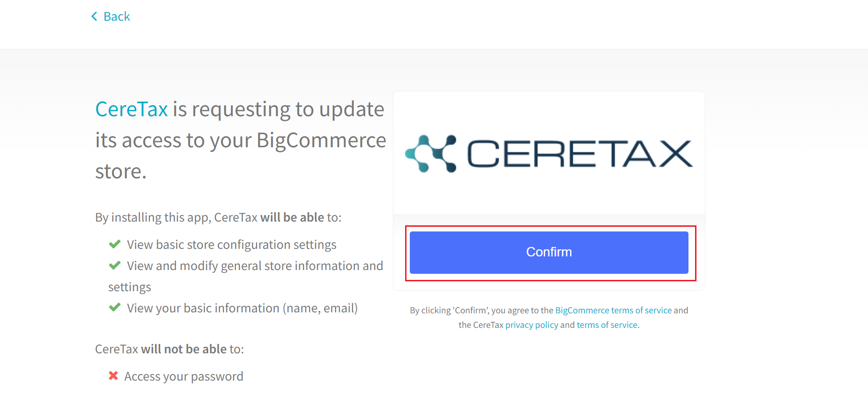868x398 pixels.
Task: Click the Access your password restriction text
Action: [x=184, y=375]
